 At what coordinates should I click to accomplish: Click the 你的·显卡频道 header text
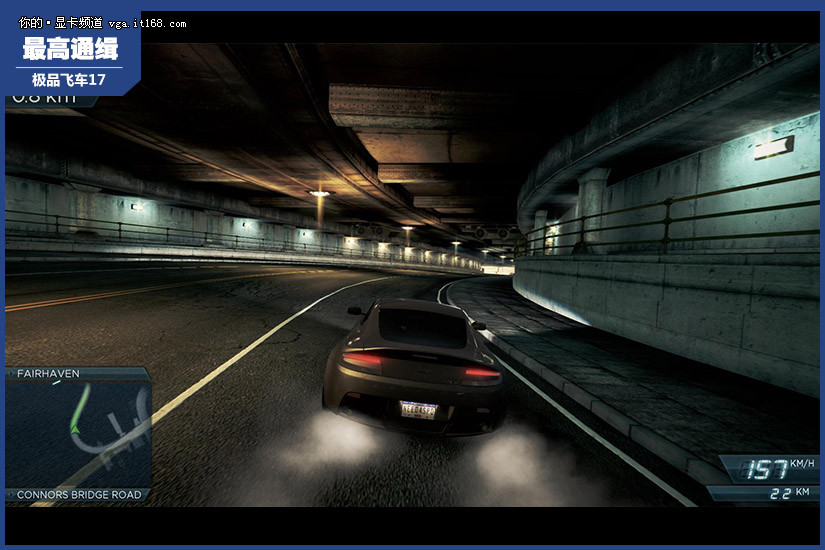pyautogui.click(x=61, y=23)
